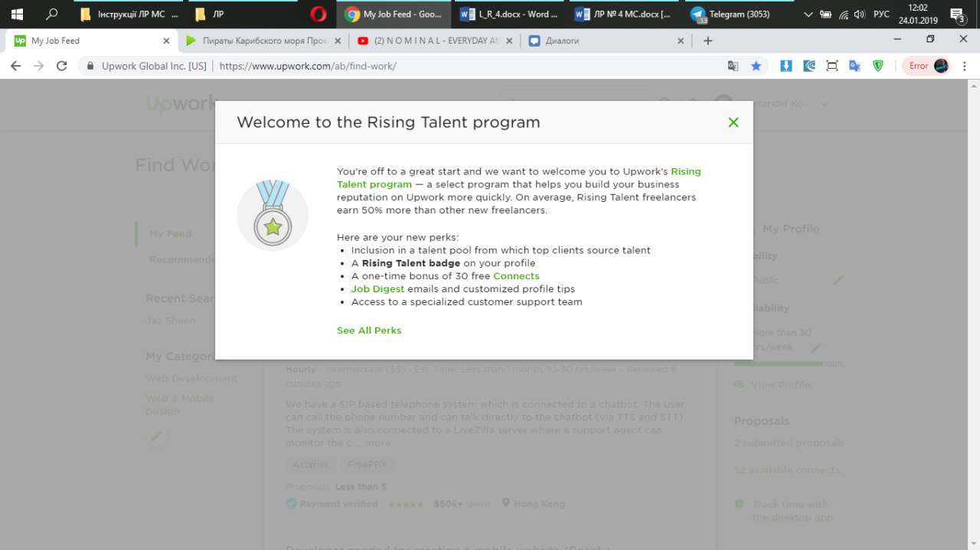Click the upwork.com address bar URL
Screen dimensions: 980x550
coord(308,67)
